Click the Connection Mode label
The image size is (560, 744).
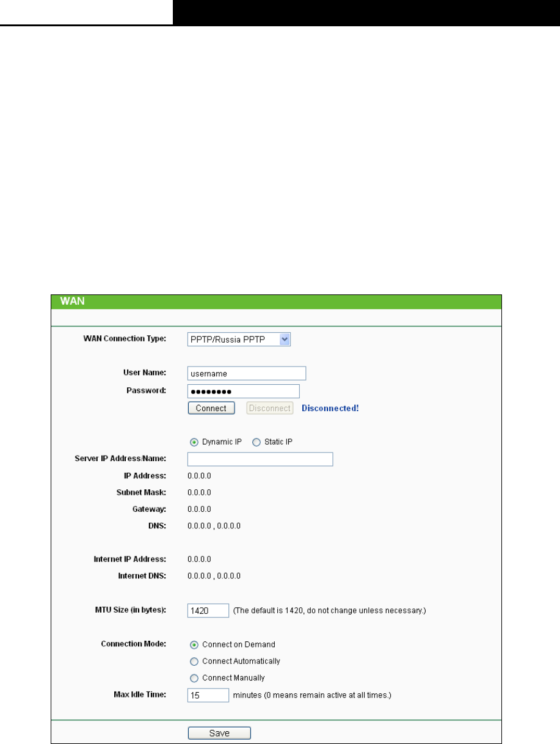[134, 644]
